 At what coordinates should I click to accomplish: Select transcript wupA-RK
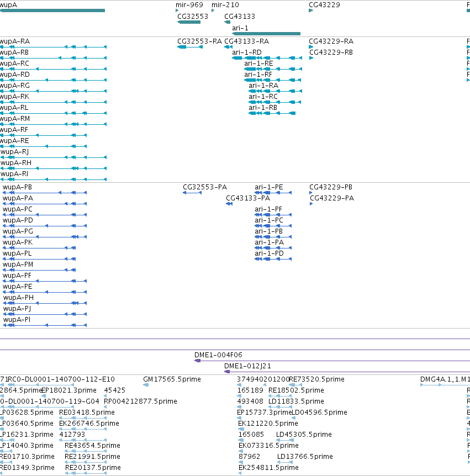[53, 102]
